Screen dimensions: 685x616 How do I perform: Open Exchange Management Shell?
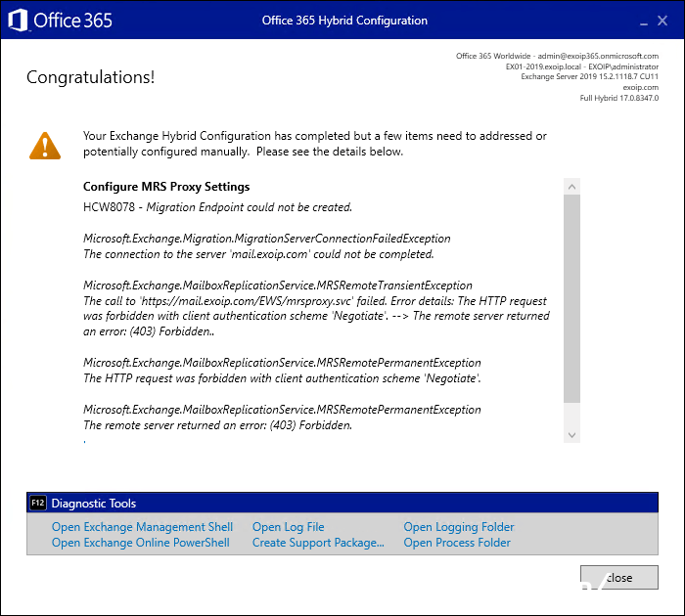point(143,527)
